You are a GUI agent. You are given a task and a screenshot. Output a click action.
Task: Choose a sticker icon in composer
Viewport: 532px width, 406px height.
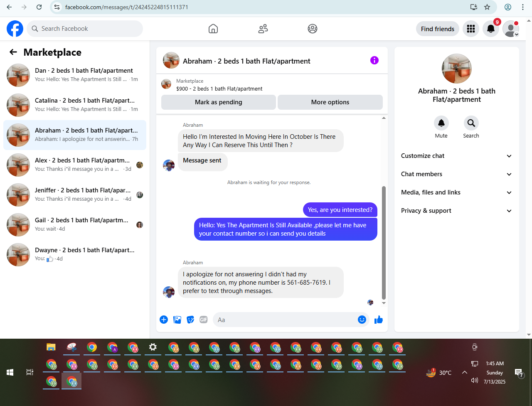click(190, 320)
